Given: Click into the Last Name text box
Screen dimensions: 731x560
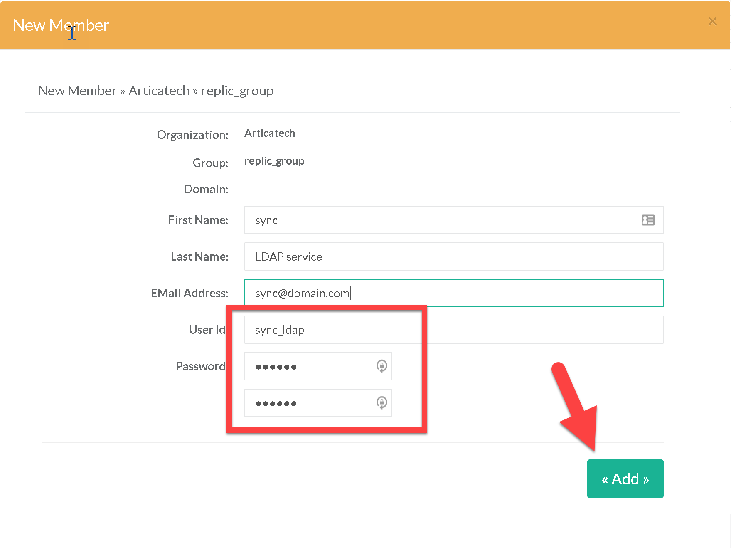Looking at the screenshot, I should coord(453,257).
